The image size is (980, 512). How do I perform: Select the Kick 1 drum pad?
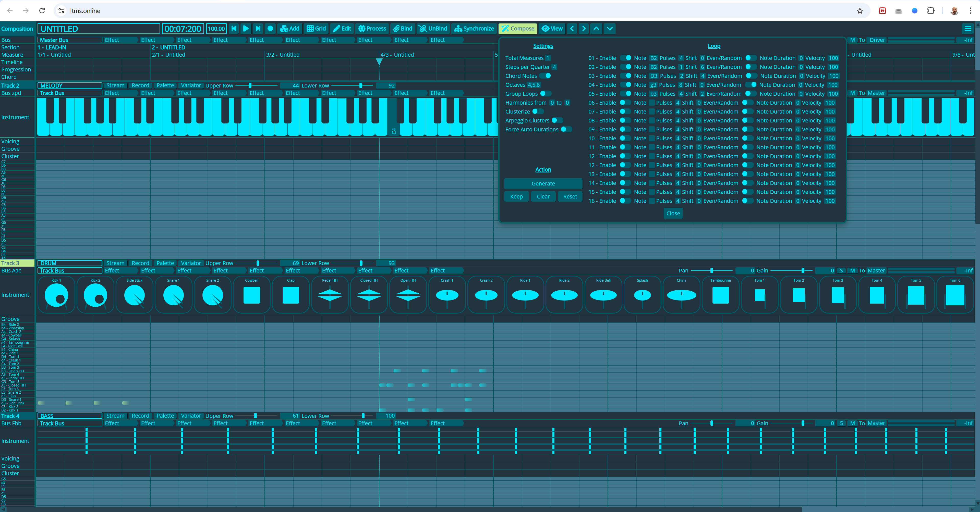click(56, 295)
